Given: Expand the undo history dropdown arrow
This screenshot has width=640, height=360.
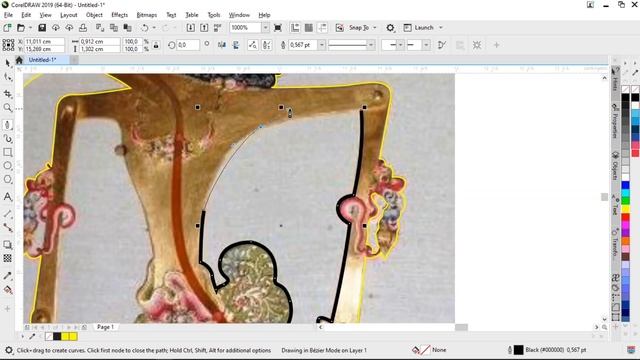Looking at the screenshot, I should (x=154, y=28).
